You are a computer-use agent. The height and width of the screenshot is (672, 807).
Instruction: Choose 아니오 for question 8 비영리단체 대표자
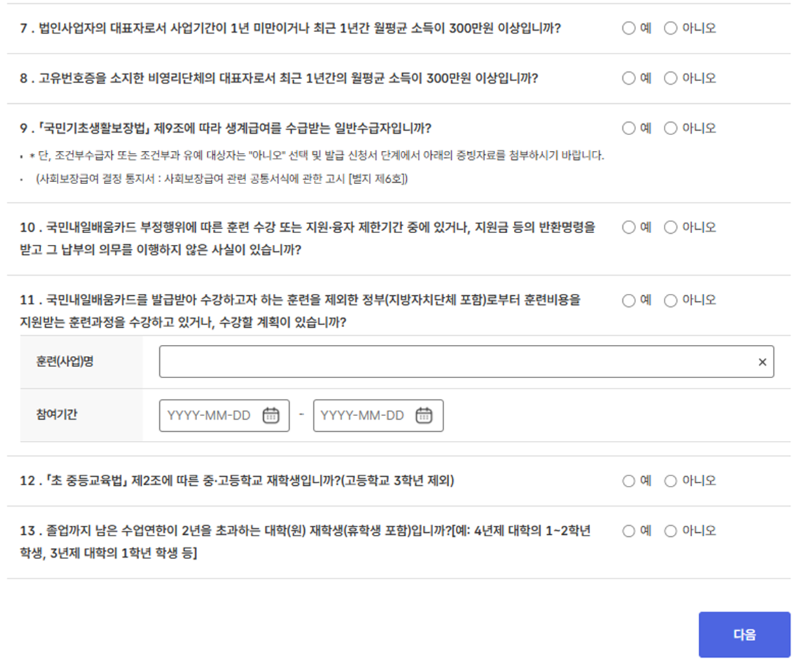671,78
